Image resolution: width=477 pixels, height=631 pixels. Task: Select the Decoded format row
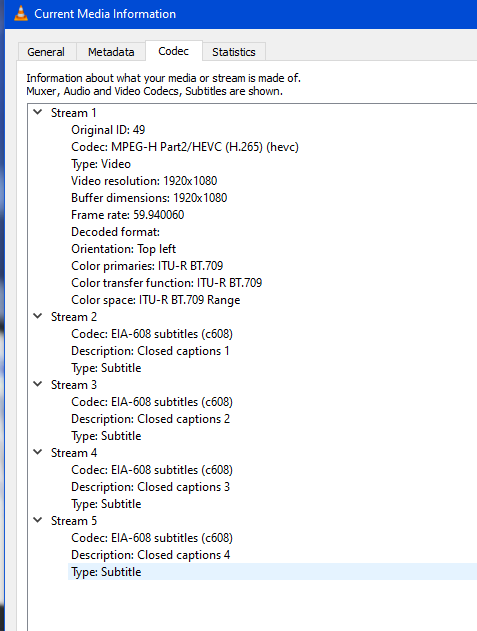116,232
